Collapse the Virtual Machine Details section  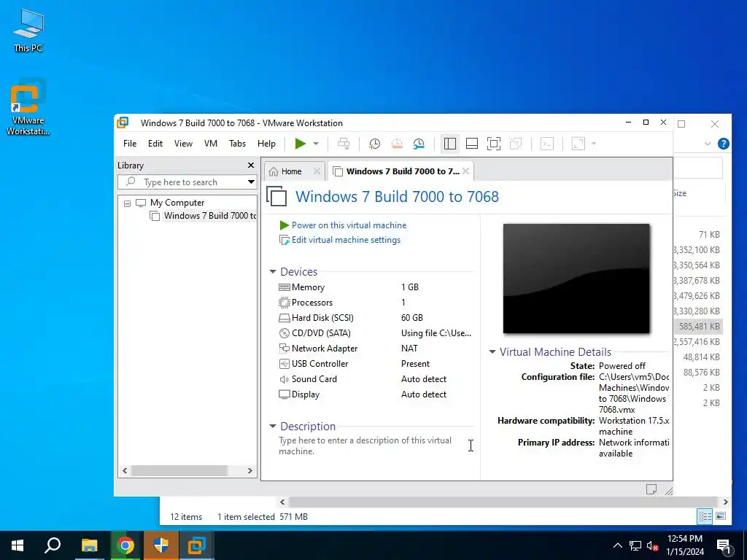tap(492, 352)
